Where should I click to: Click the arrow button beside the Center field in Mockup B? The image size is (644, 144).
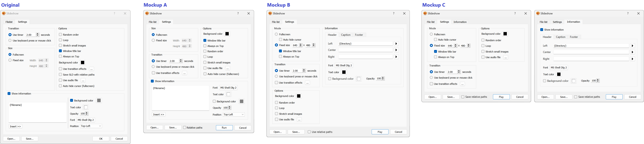tap(396, 50)
